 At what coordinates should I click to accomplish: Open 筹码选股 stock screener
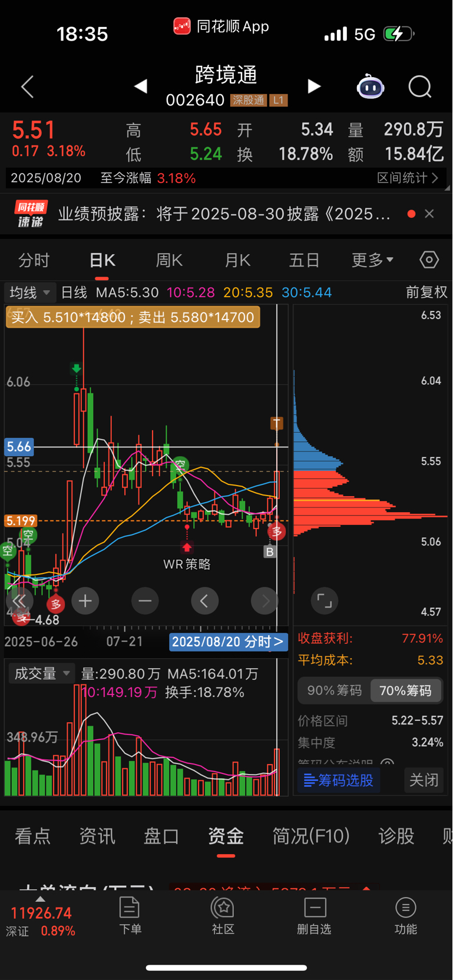tap(339, 780)
